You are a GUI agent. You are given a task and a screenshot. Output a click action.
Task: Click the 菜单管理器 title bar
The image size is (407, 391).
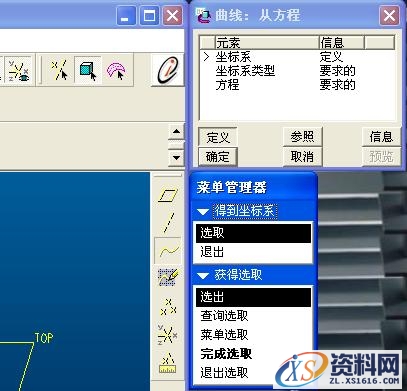(253, 187)
